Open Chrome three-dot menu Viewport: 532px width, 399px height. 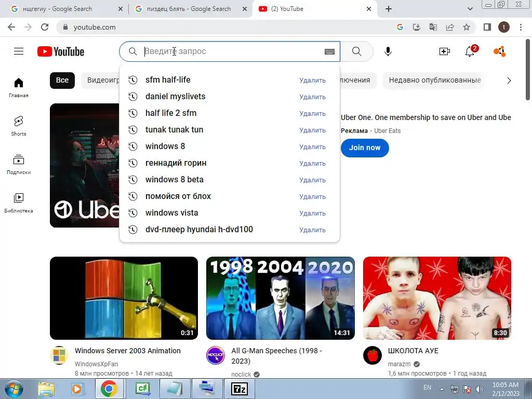click(x=521, y=27)
